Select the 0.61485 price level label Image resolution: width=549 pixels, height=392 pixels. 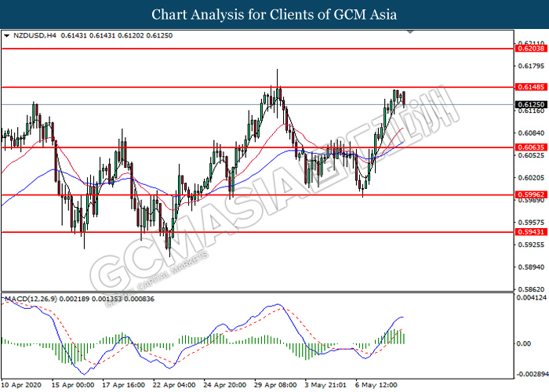(531, 87)
